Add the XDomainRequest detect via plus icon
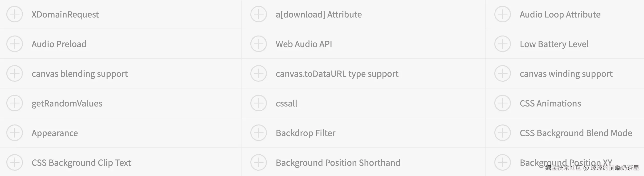This screenshot has width=644, height=176. (14, 14)
